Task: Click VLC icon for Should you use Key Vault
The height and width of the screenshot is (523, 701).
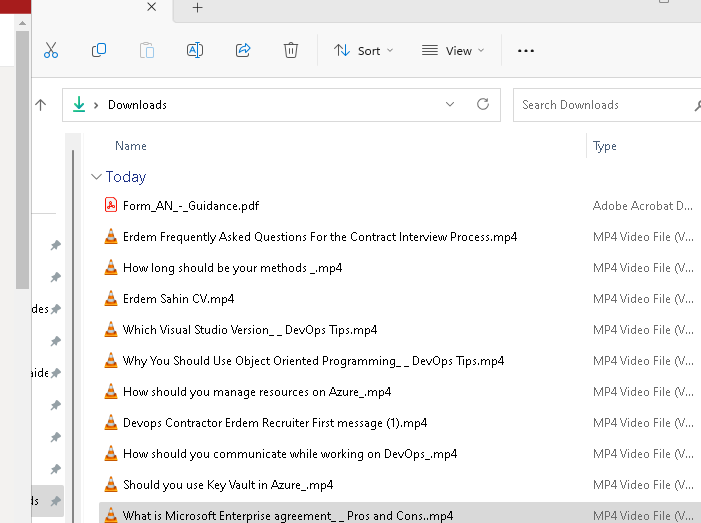Action: coord(111,485)
